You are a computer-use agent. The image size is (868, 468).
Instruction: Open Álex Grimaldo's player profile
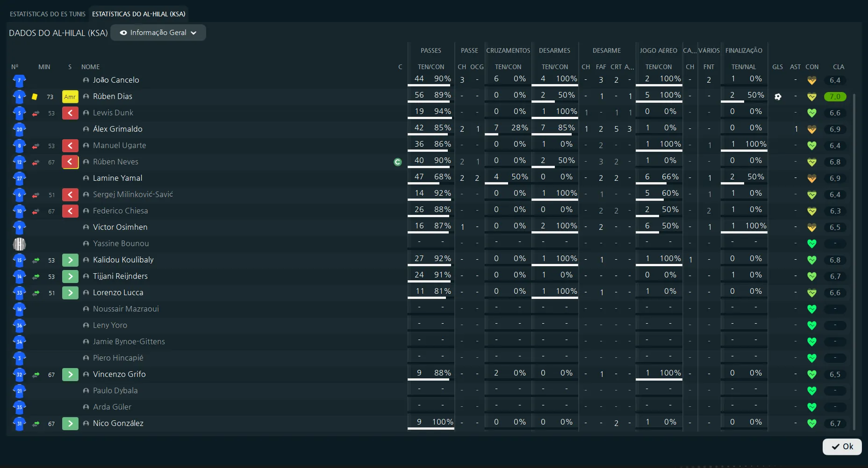pyautogui.click(x=118, y=129)
